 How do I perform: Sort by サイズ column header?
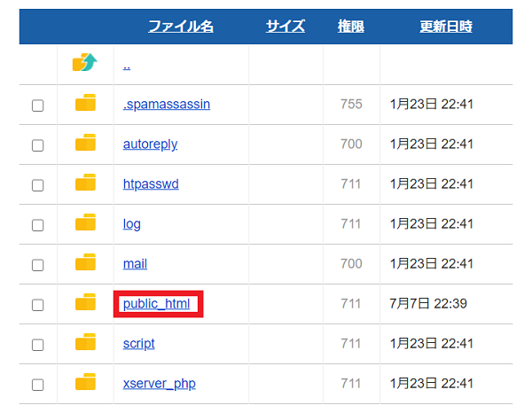(x=286, y=27)
